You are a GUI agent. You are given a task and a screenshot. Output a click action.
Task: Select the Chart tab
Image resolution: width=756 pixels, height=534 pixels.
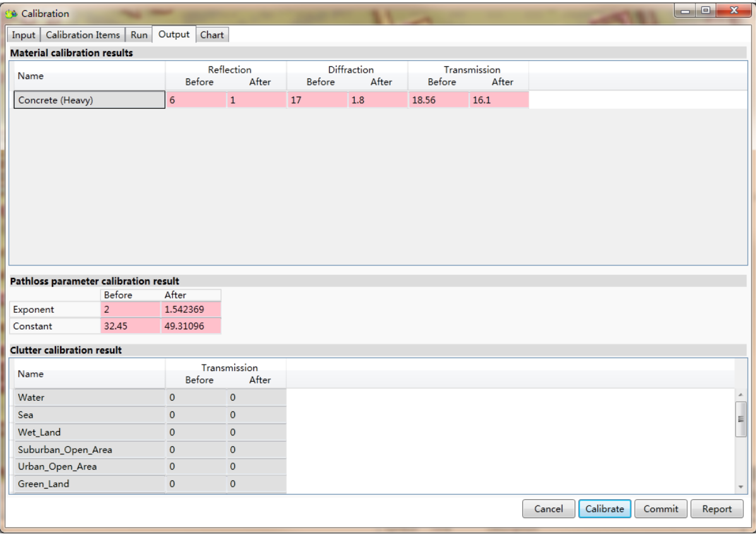tap(212, 35)
